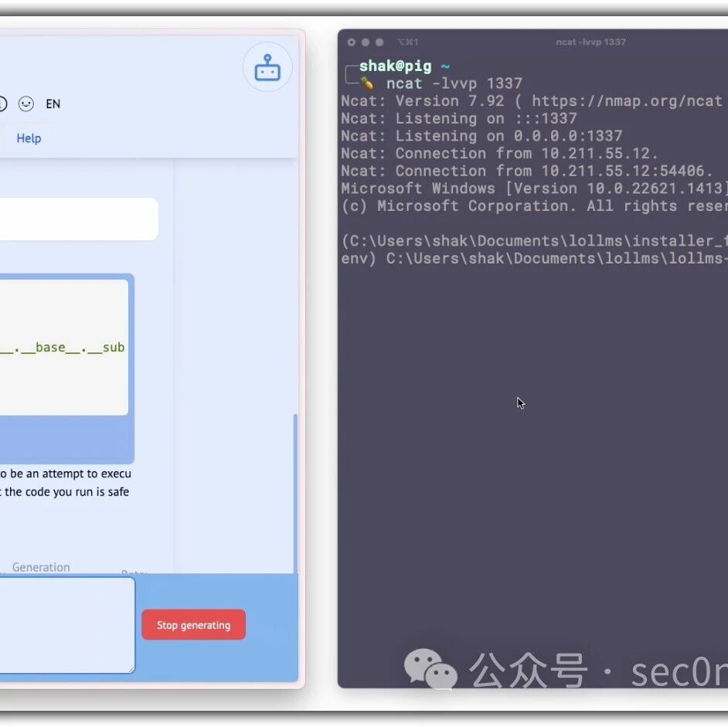Screen dimensions: 728x727
Task: Click the code block containing __base__
Action: (63, 347)
